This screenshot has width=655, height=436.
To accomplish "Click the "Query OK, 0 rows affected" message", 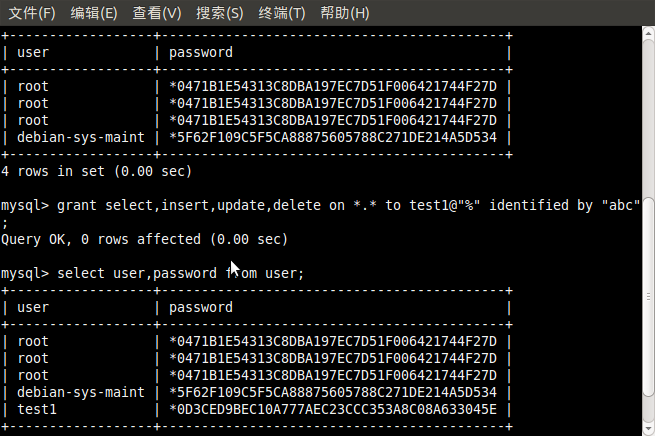I will click(x=144, y=239).
